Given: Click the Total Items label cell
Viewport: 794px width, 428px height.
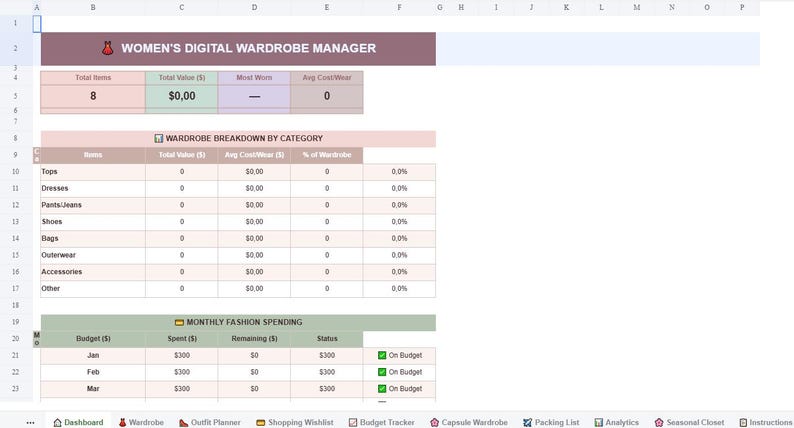Looking at the screenshot, I should [x=93, y=77].
